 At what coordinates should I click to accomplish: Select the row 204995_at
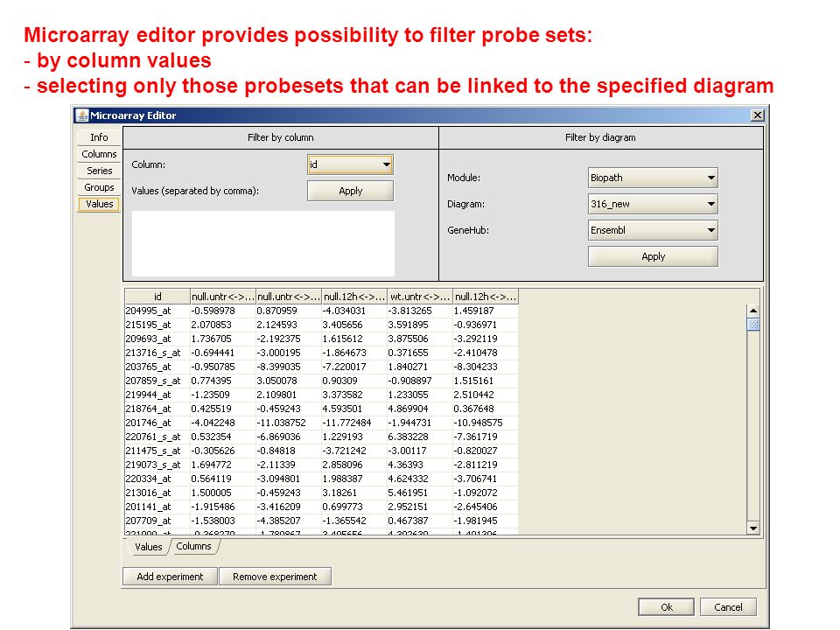(321, 311)
